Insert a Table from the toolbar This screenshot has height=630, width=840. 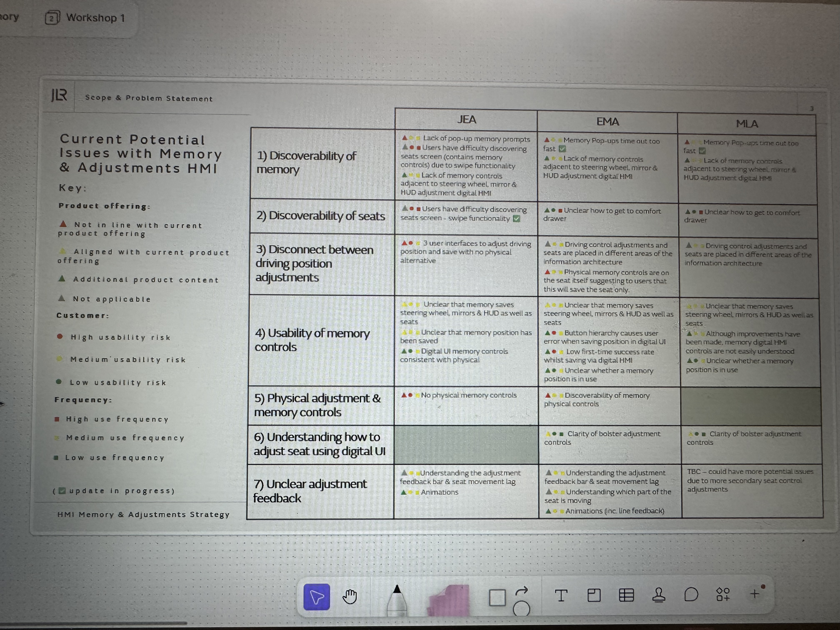point(626,595)
